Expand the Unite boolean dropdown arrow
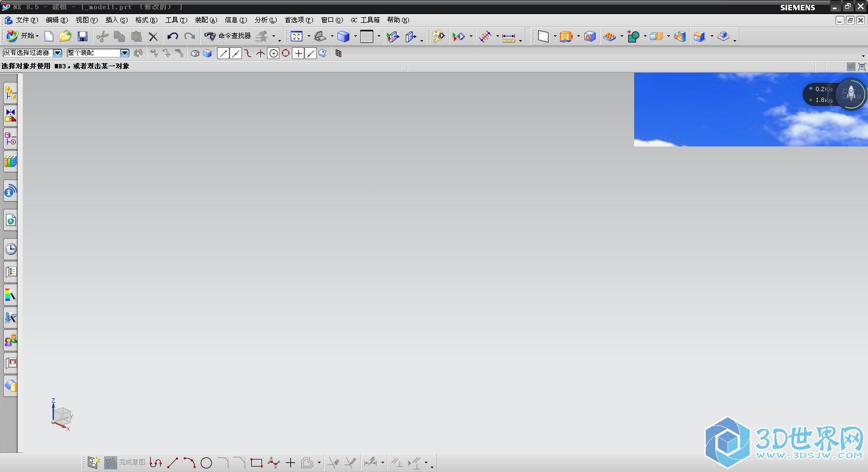 [x=645, y=36]
